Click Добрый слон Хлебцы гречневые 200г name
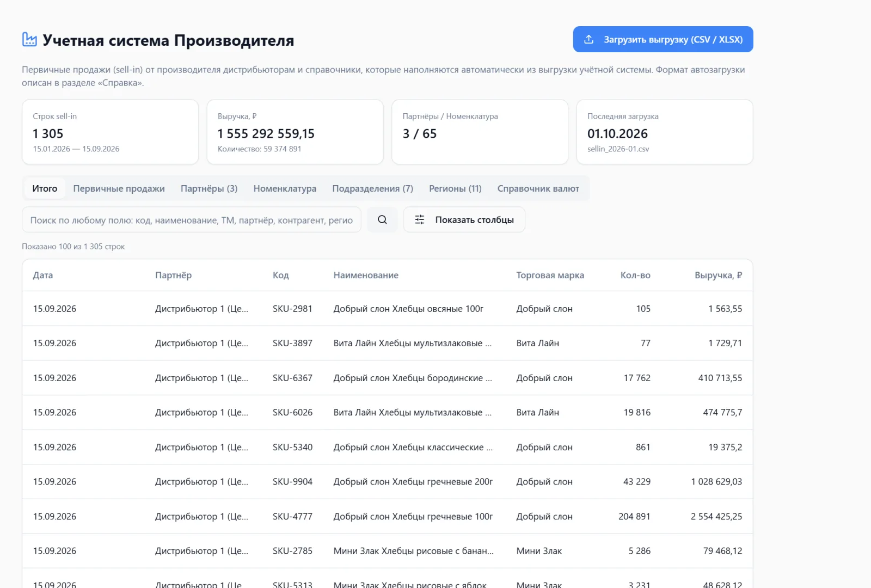 click(413, 481)
